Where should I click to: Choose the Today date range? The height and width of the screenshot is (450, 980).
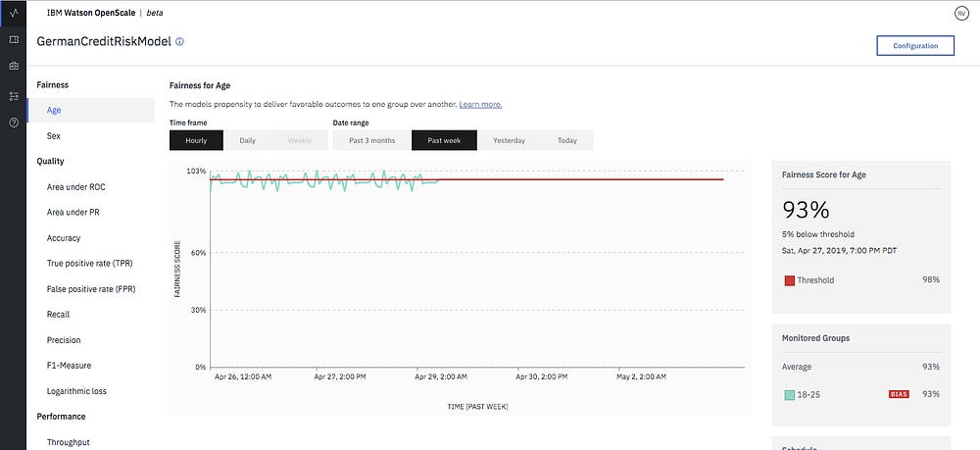(x=566, y=140)
